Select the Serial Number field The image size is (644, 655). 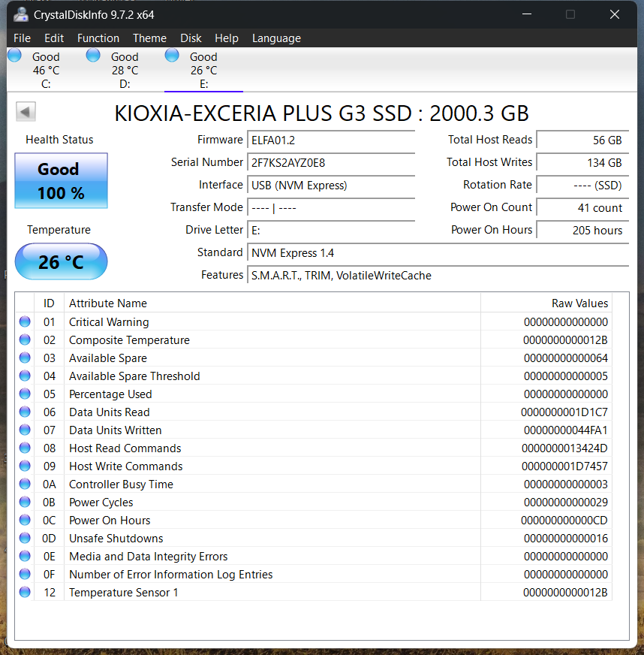pyautogui.click(x=330, y=162)
